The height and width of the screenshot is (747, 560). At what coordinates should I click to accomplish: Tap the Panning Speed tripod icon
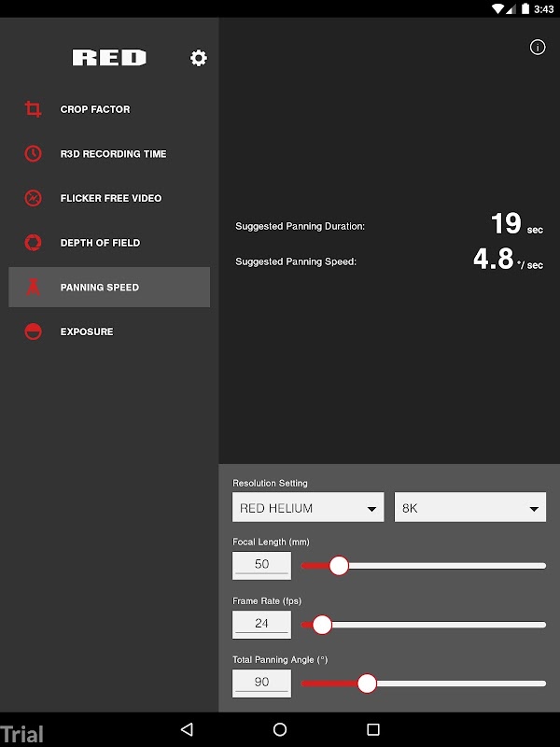(x=33, y=287)
